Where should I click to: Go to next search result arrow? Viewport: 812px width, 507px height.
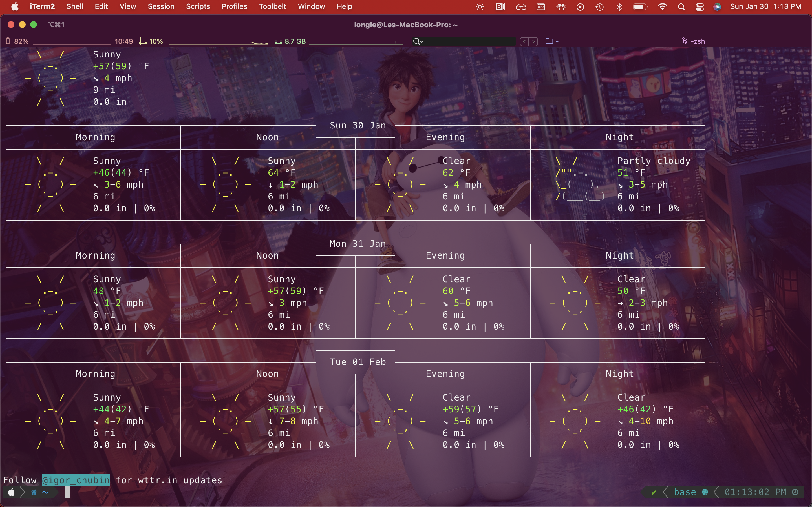[x=533, y=42]
